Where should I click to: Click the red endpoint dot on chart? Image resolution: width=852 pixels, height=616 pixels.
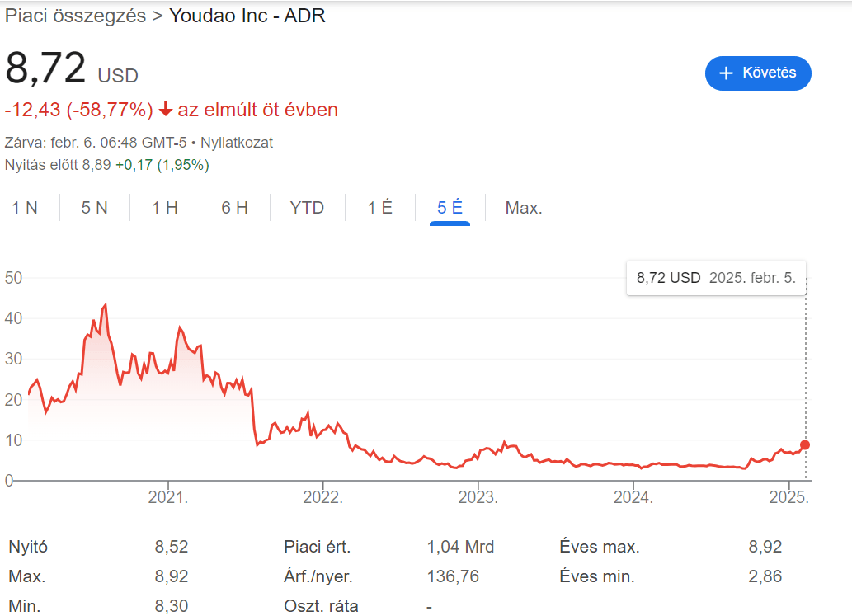(805, 445)
